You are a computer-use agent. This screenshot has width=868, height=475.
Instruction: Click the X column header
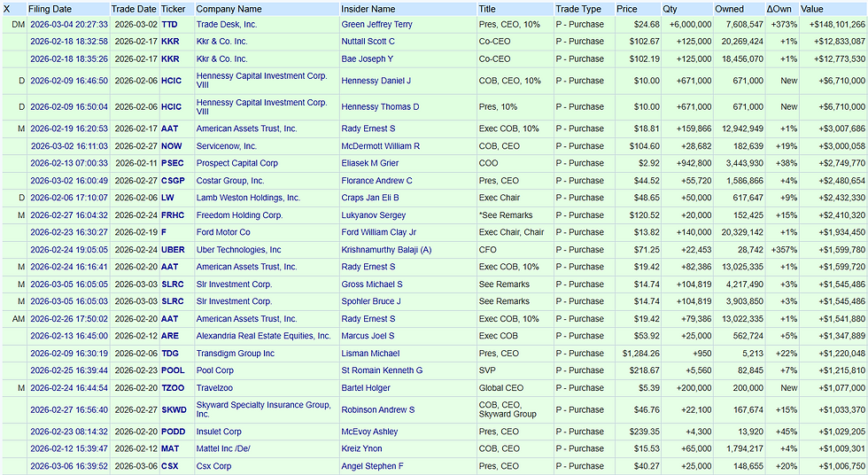tap(7, 9)
